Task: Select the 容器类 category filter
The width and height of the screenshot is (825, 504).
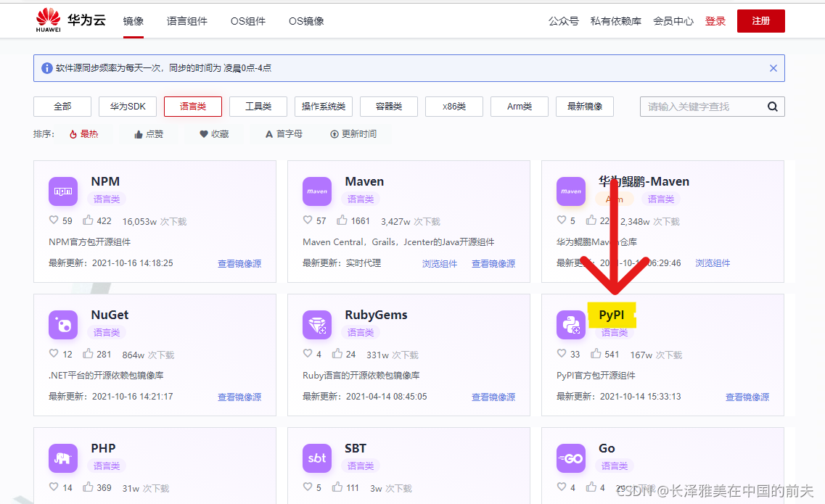Action: point(389,107)
